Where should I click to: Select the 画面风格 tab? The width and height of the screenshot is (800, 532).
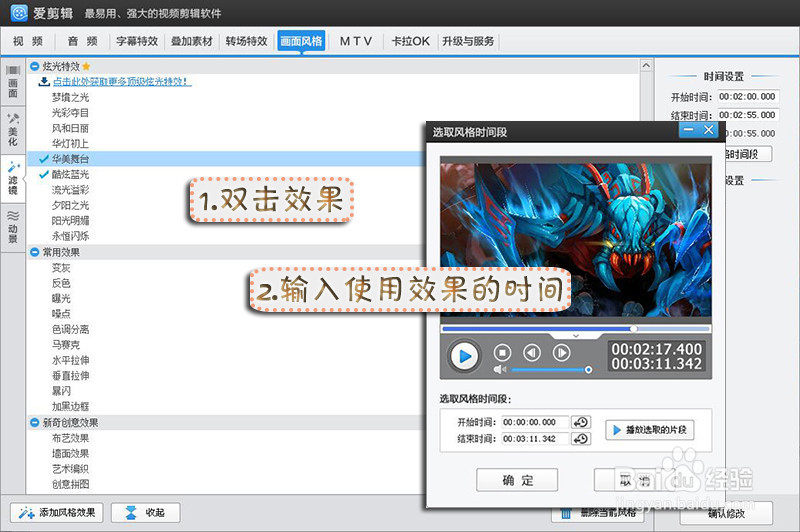[x=302, y=41]
